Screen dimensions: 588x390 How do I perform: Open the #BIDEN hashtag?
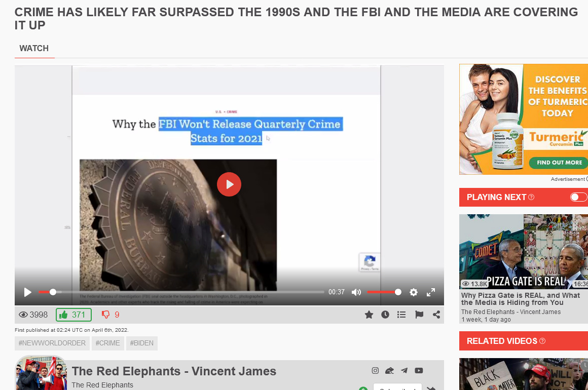coord(142,343)
